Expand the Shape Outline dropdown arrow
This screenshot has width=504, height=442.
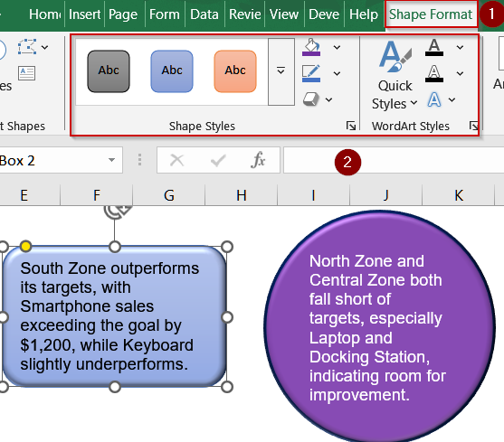pyautogui.click(x=337, y=73)
